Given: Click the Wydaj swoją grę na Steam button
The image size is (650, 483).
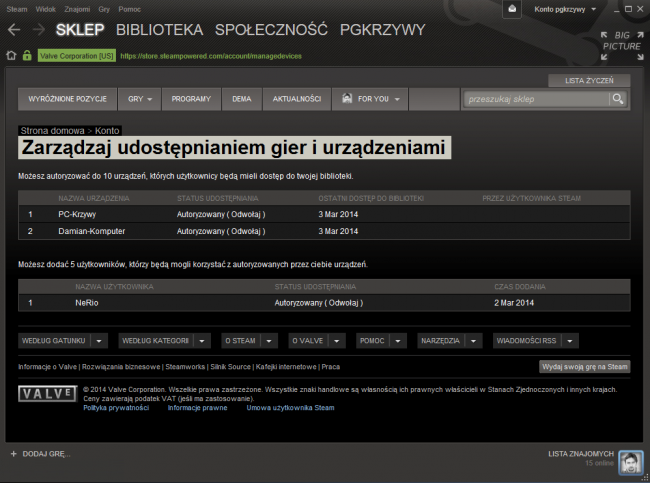Looking at the screenshot, I should coord(585,366).
